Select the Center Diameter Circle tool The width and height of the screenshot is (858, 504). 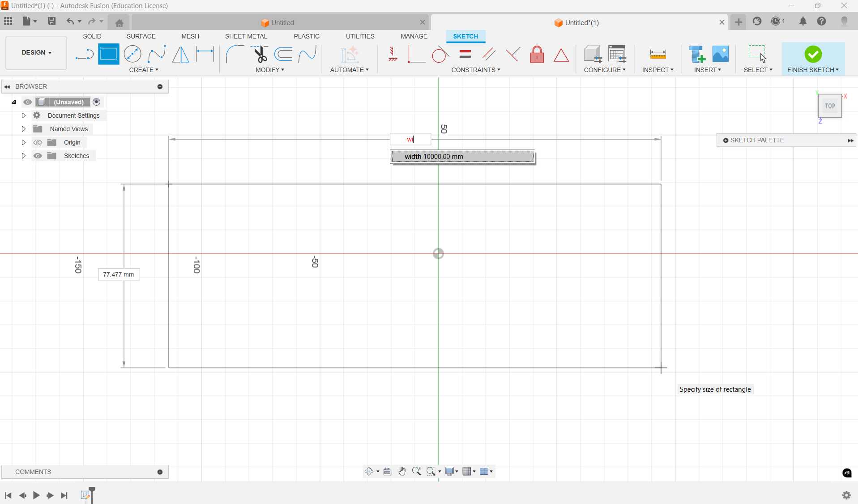[x=132, y=55]
